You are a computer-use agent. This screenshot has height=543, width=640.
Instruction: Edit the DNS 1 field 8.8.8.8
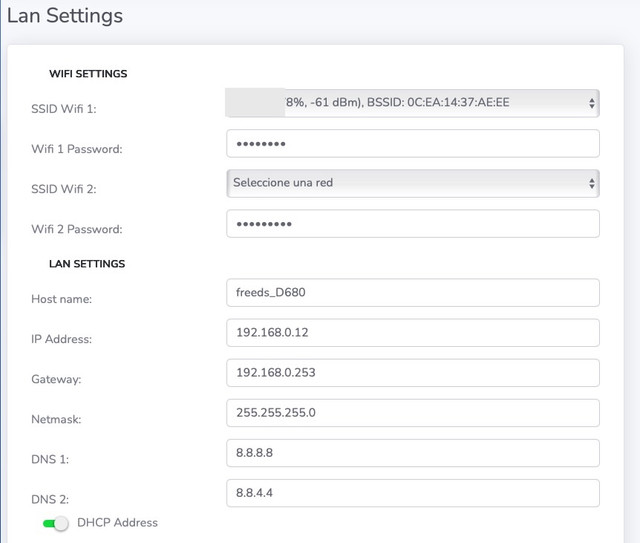[x=413, y=453]
